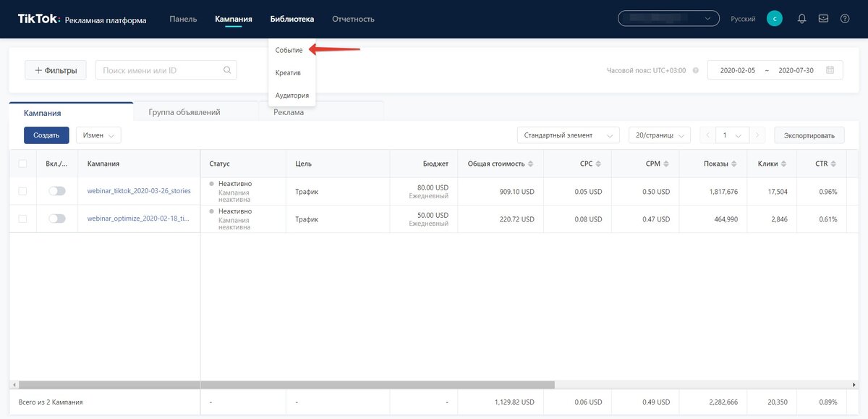Open the Измен dropdown

(98, 135)
